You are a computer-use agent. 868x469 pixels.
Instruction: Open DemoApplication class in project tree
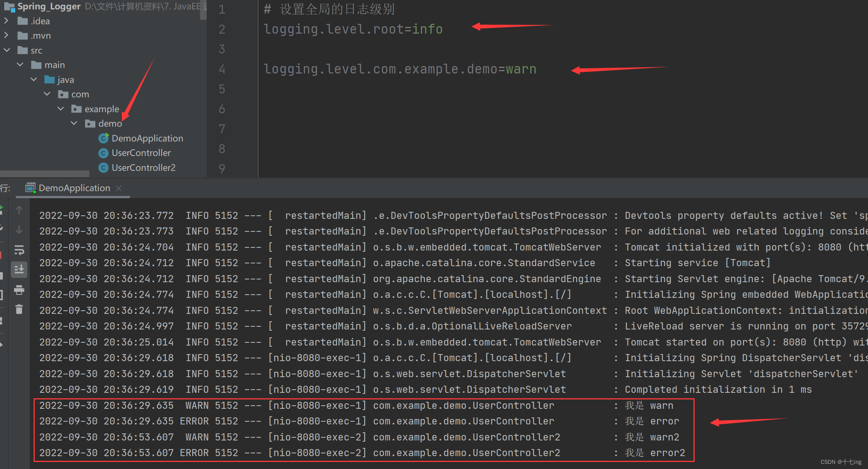click(147, 138)
